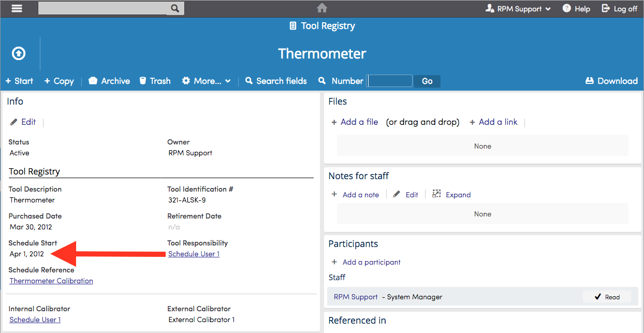Go to the home page icon
Viewport: 644px width, 333px height.
coord(322,8)
